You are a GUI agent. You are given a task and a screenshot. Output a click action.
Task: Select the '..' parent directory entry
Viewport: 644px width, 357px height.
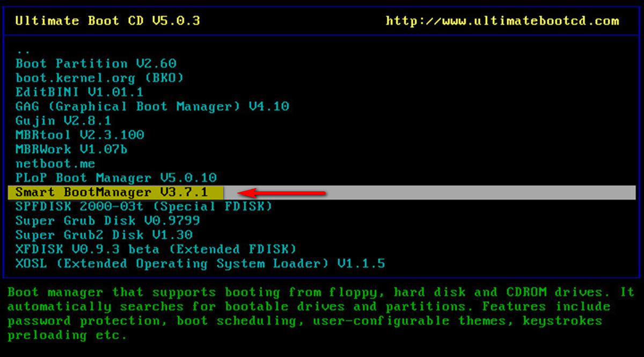[x=23, y=51]
